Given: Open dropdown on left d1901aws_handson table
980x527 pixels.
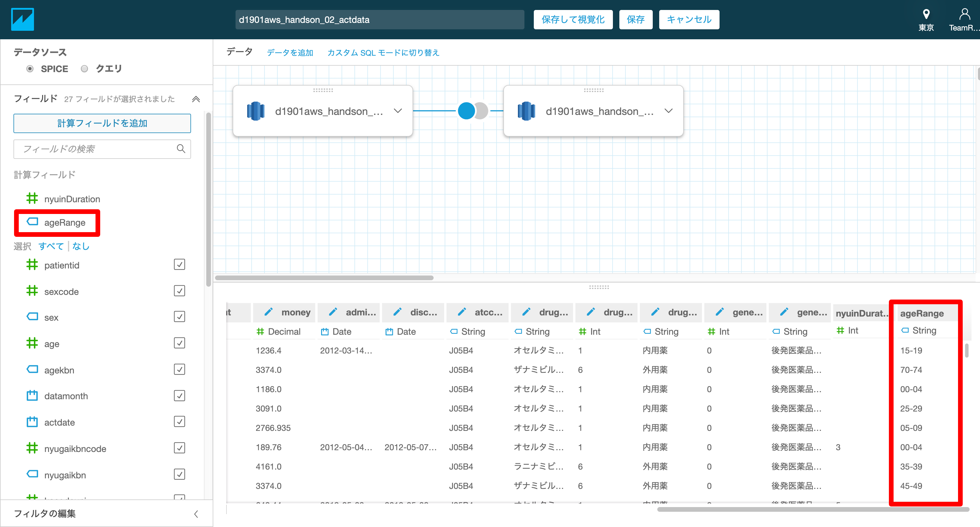Looking at the screenshot, I should pos(398,111).
